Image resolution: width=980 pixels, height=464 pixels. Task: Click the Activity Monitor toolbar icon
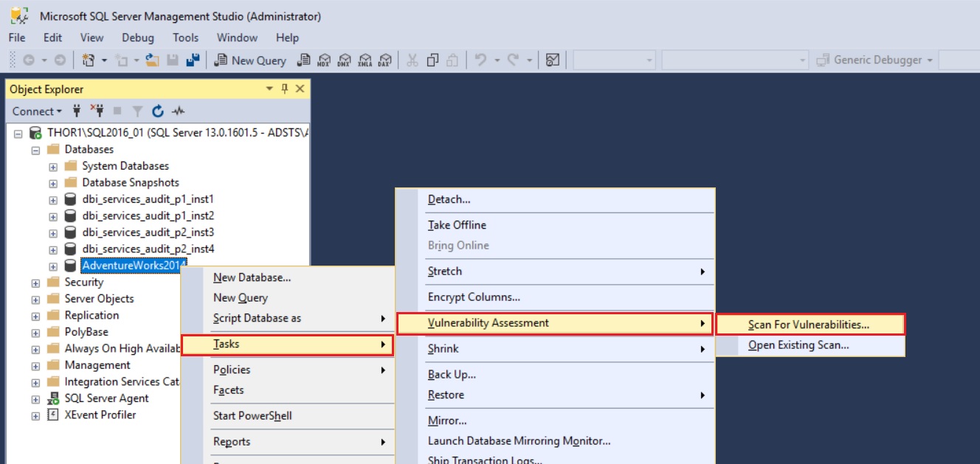click(x=553, y=60)
